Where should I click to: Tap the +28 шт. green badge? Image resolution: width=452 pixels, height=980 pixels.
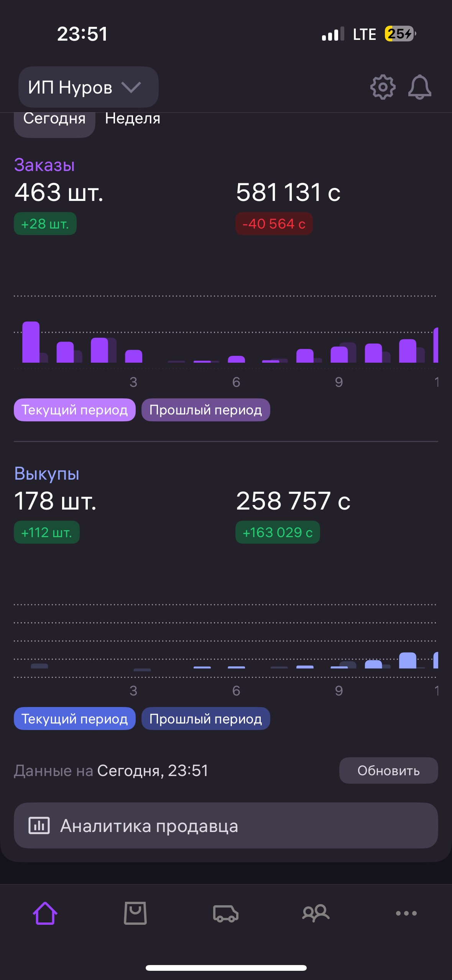click(45, 224)
